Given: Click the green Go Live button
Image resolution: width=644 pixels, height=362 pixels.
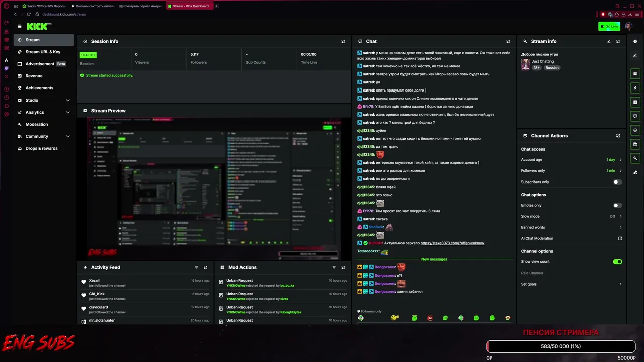Looking at the screenshot, I should coord(609,26).
